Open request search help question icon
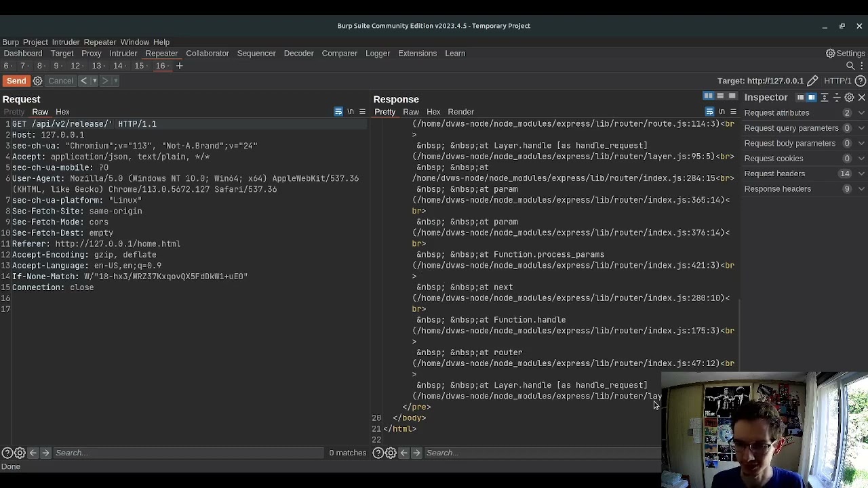868x488 pixels. tap(7, 453)
